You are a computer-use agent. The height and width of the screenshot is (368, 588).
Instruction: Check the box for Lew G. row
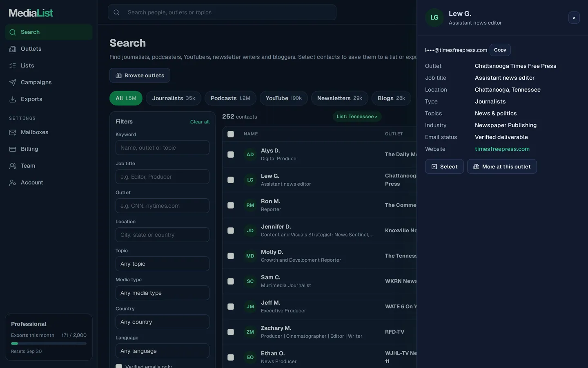pyautogui.click(x=231, y=180)
